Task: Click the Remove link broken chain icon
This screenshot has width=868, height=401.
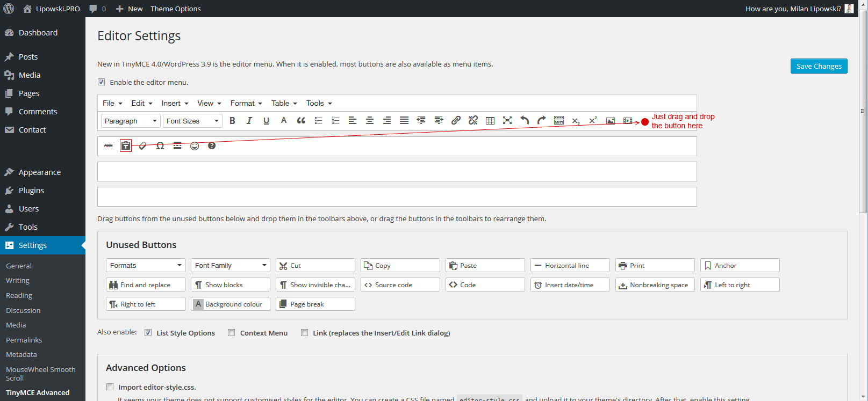Action: point(473,121)
